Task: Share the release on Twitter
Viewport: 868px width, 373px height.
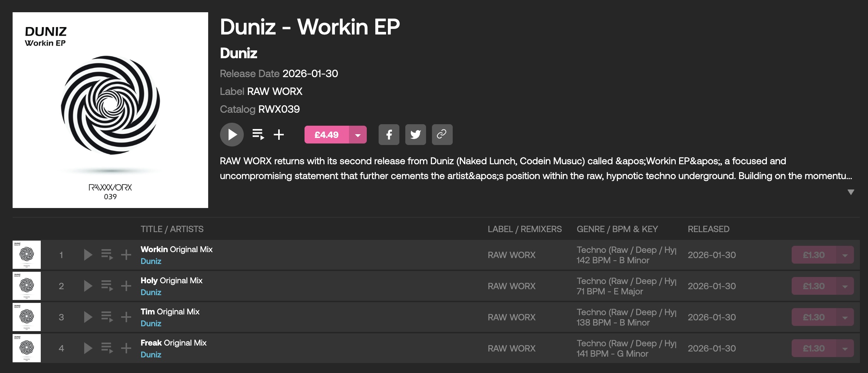Action: pos(415,135)
